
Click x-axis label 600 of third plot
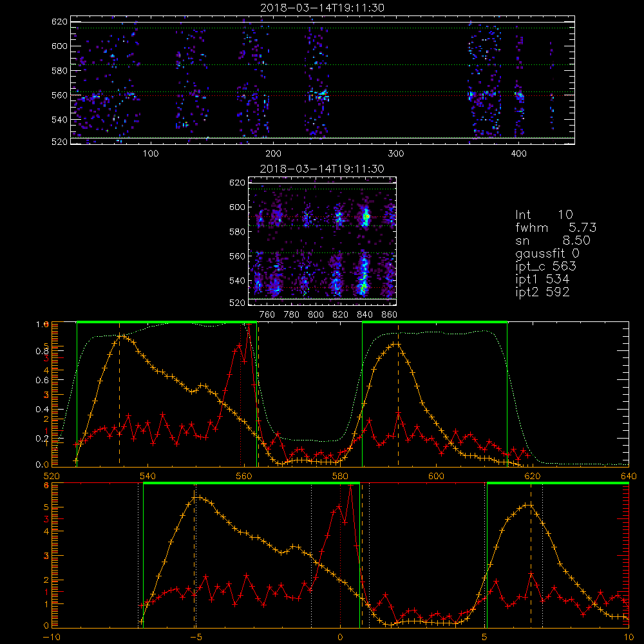coord(436,476)
